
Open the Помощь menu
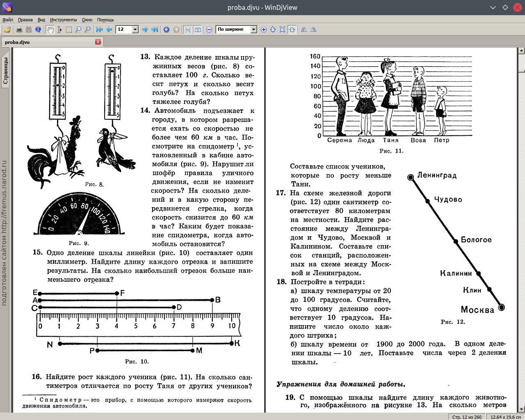click(x=105, y=20)
